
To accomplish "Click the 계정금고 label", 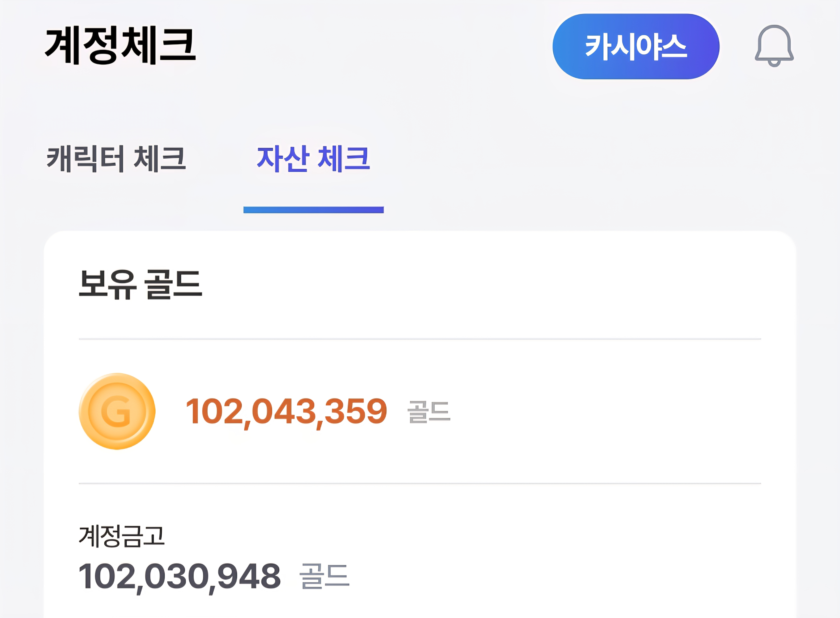I will 122,536.
